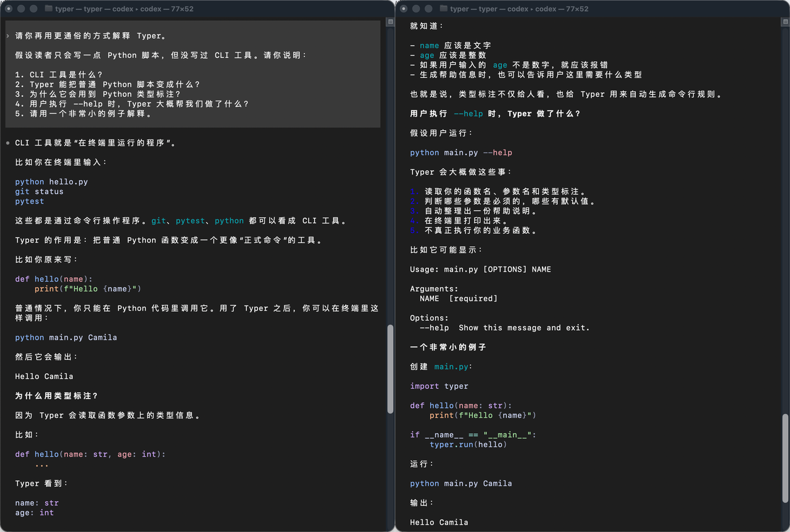Click the code line "def hello(name):"

click(54, 279)
